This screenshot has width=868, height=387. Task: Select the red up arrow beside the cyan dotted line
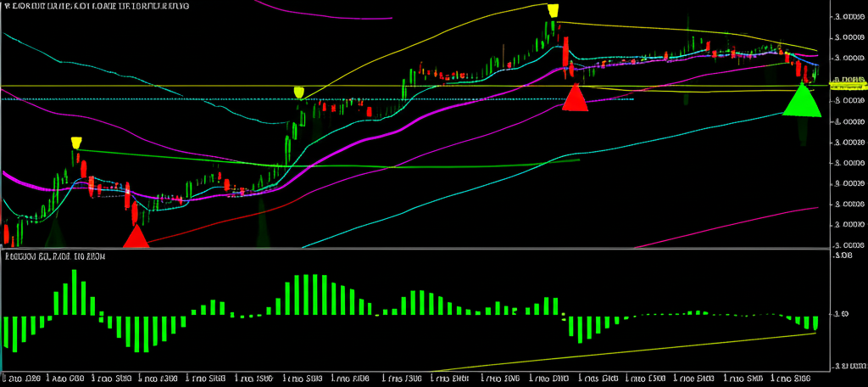tap(575, 98)
